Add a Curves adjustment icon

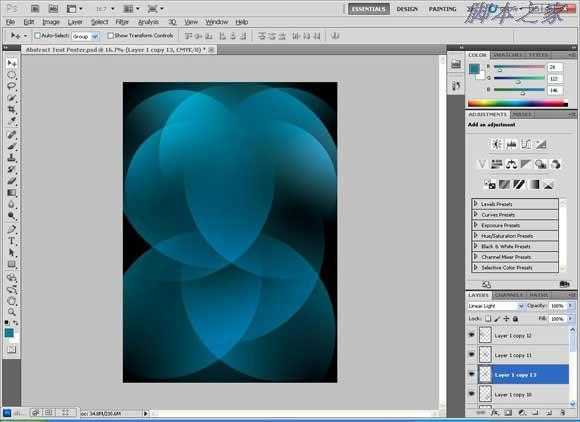[526, 144]
